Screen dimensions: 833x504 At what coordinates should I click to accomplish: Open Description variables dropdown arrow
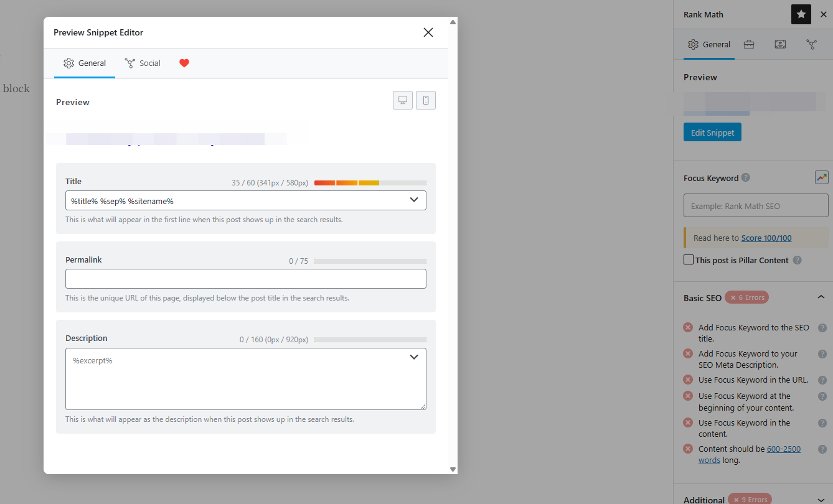tap(413, 357)
